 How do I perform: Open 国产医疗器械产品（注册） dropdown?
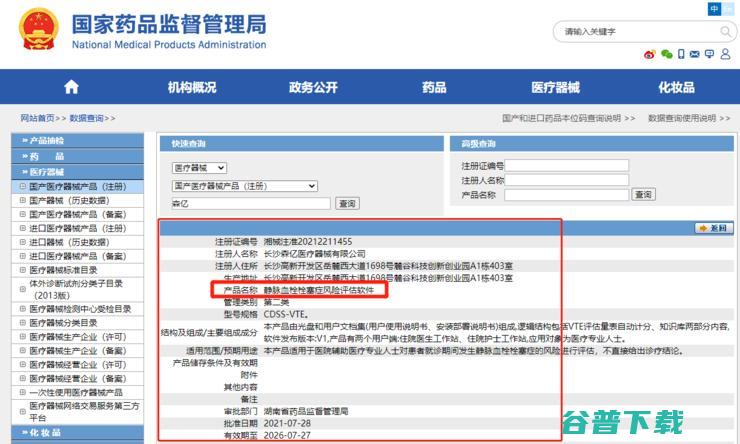pos(244,186)
